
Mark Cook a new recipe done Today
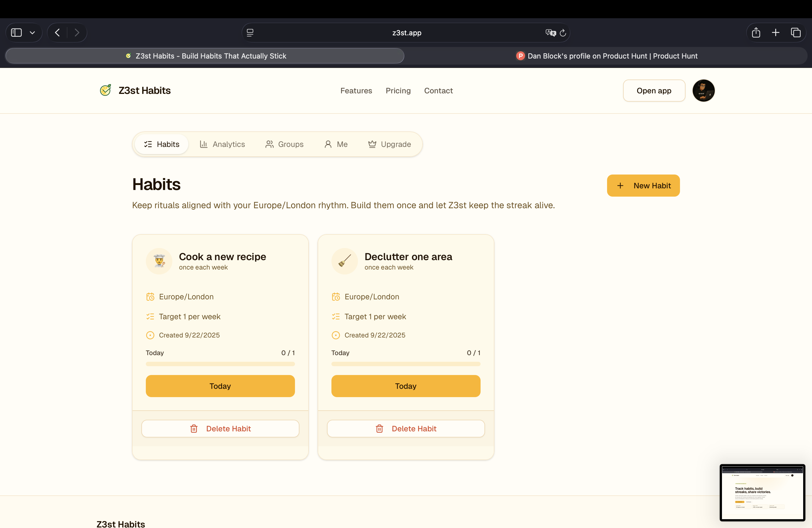tap(220, 386)
